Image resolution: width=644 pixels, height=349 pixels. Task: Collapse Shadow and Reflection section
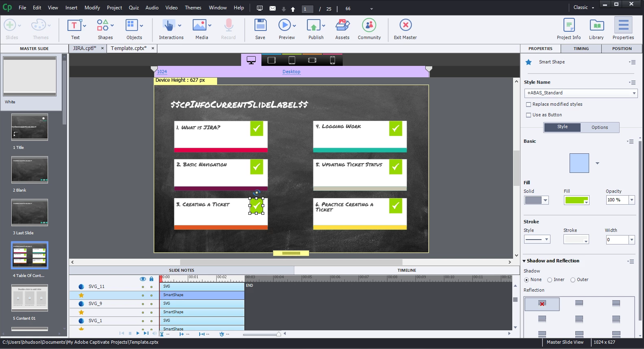[x=524, y=261]
